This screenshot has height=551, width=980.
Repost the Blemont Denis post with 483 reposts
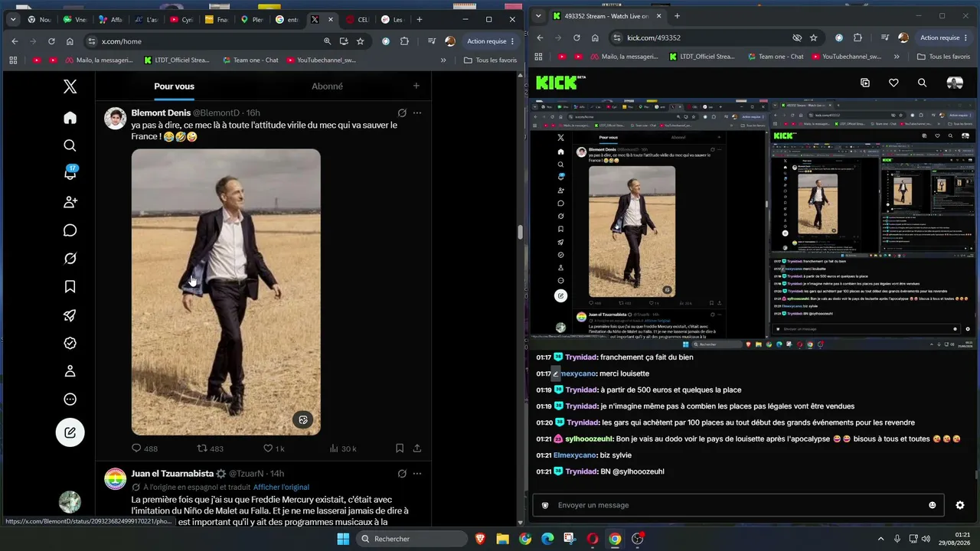(211, 448)
